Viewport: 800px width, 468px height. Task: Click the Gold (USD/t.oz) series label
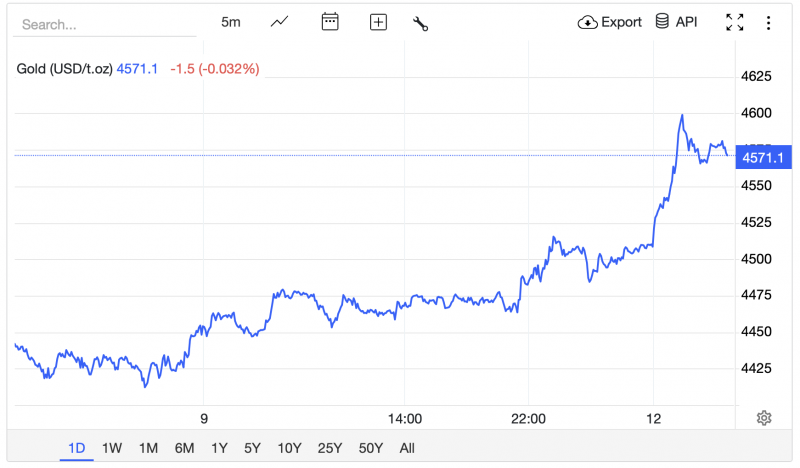[x=65, y=69]
